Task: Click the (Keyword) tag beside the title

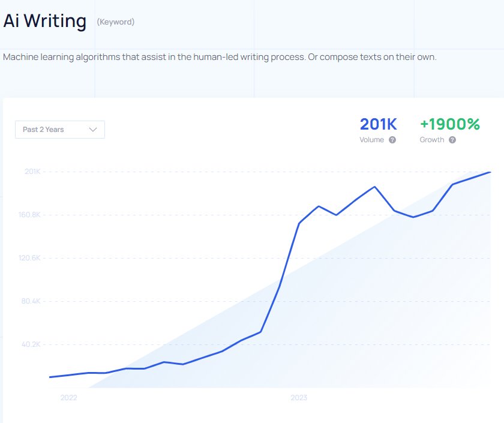Action: (116, 22)
